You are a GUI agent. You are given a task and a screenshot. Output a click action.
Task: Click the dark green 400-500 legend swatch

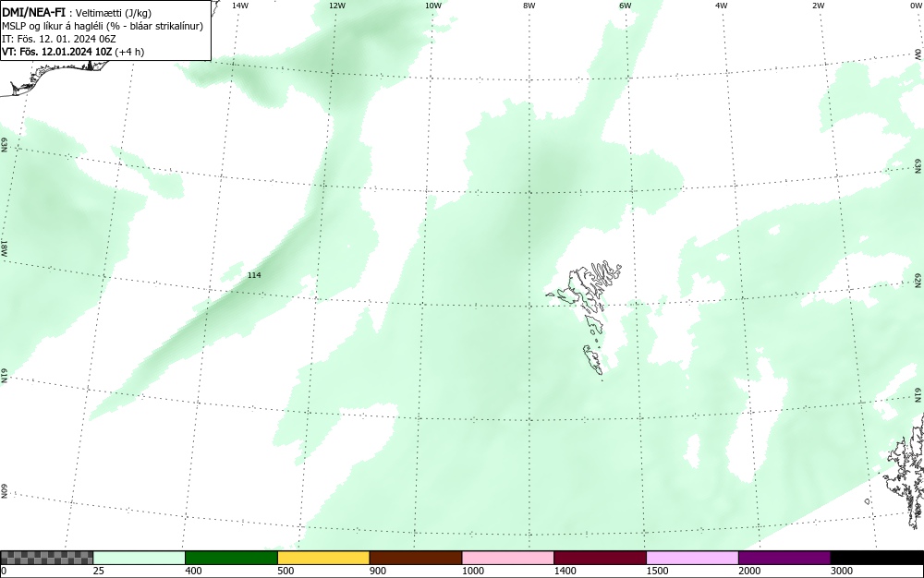(x=231, y=558)
